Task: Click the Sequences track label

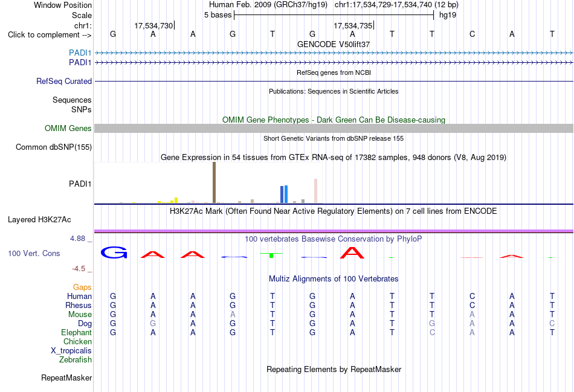Action: (72, 100)
